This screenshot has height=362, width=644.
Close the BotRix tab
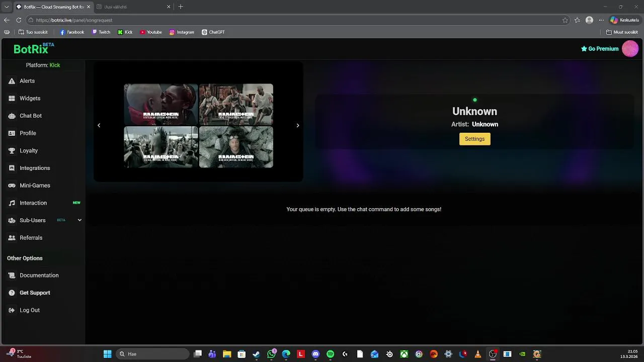[88, 7]
